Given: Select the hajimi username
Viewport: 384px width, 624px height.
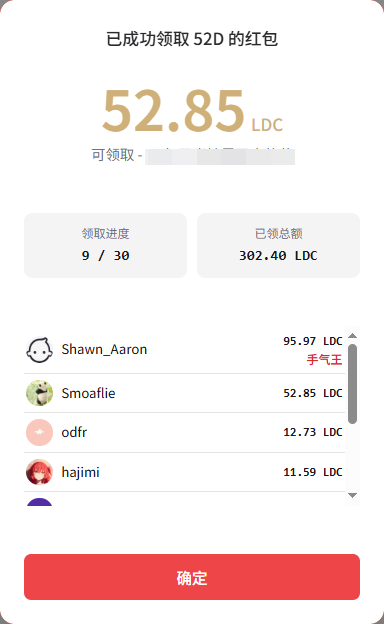Looking at the screenshot, I should [80, 472].
